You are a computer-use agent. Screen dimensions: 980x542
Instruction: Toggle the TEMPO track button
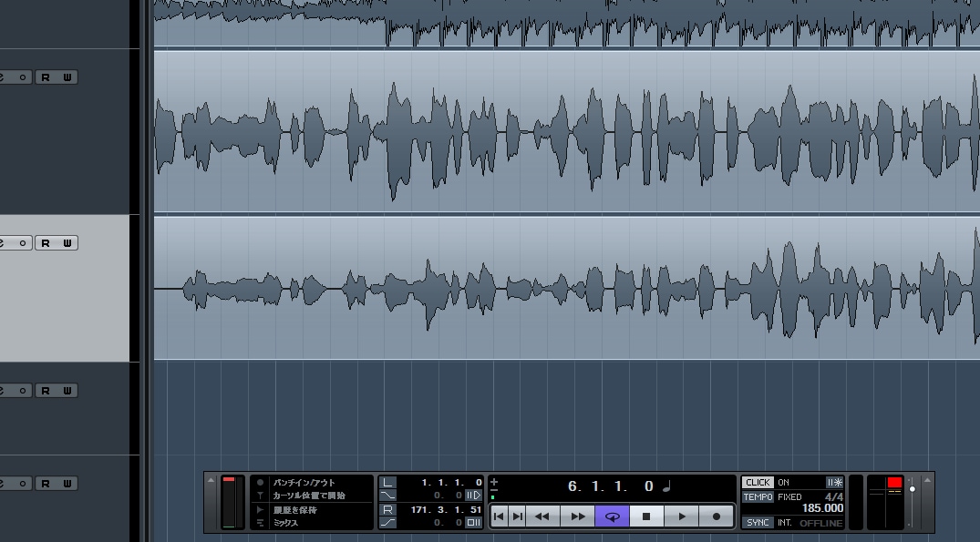click(x=758, y=497)
